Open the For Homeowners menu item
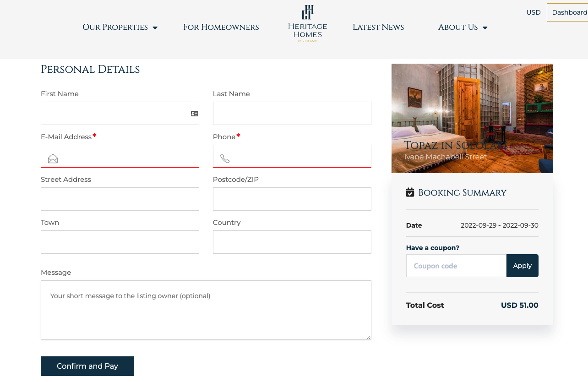The width and height of the screenshot is (588, 382). pos(221,27)
